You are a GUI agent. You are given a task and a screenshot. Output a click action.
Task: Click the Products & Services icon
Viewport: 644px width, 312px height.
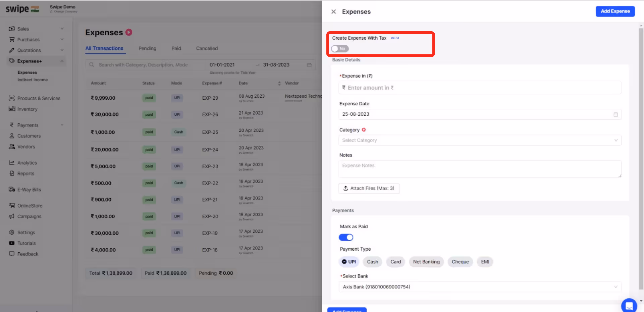tap(12, 98)
